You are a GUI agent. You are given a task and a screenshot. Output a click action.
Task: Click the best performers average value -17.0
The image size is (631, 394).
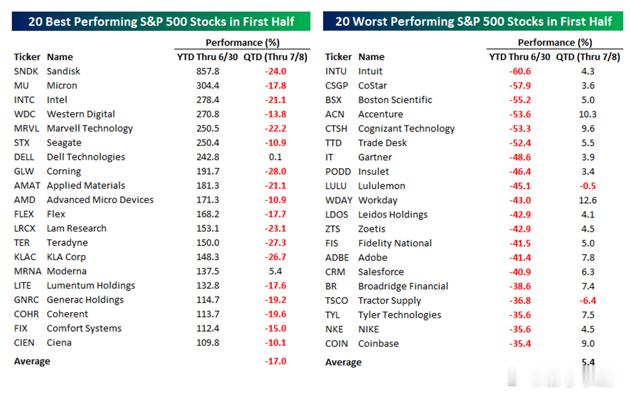point(275,361)
